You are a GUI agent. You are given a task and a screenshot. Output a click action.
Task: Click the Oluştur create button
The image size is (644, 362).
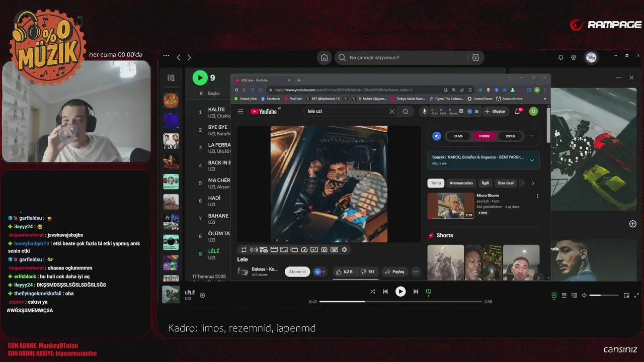pyautogui.click(x=495, y=112)
